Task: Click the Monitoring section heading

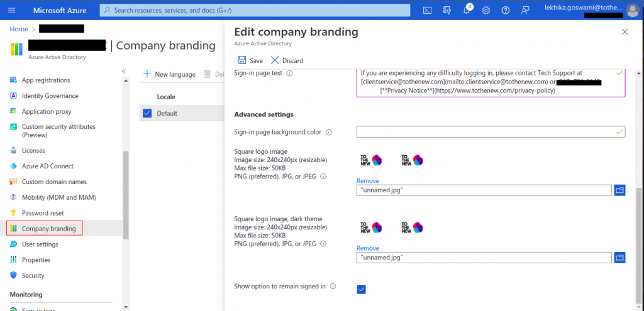Action: tap(26, 295)
